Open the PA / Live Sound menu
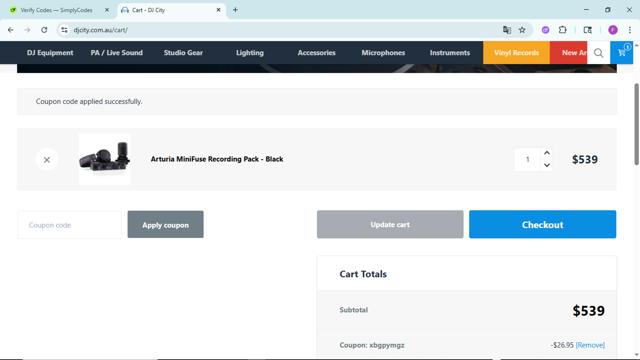Image resolution: width=640 pixels, height=360 pixels. [x=117, y=53]
